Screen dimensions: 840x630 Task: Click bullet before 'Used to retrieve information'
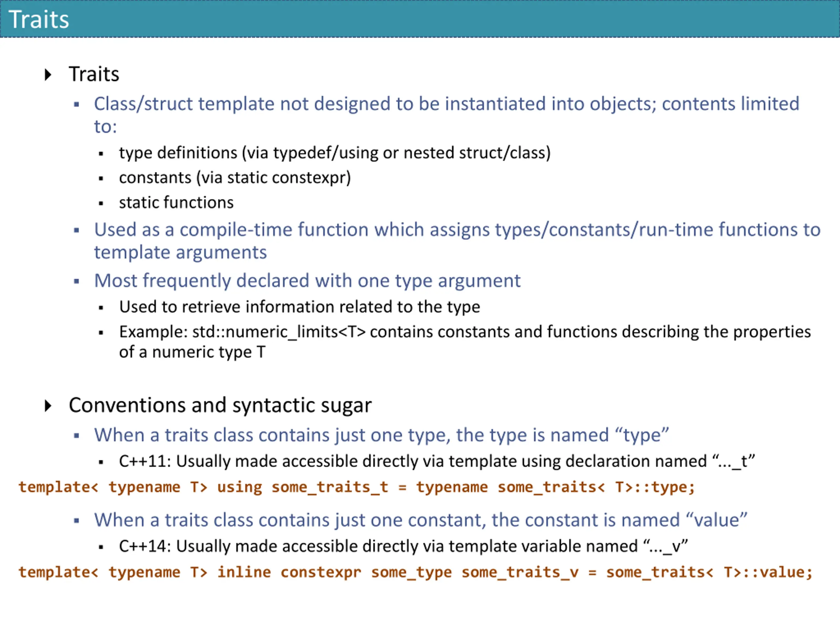tap(101, 307)
